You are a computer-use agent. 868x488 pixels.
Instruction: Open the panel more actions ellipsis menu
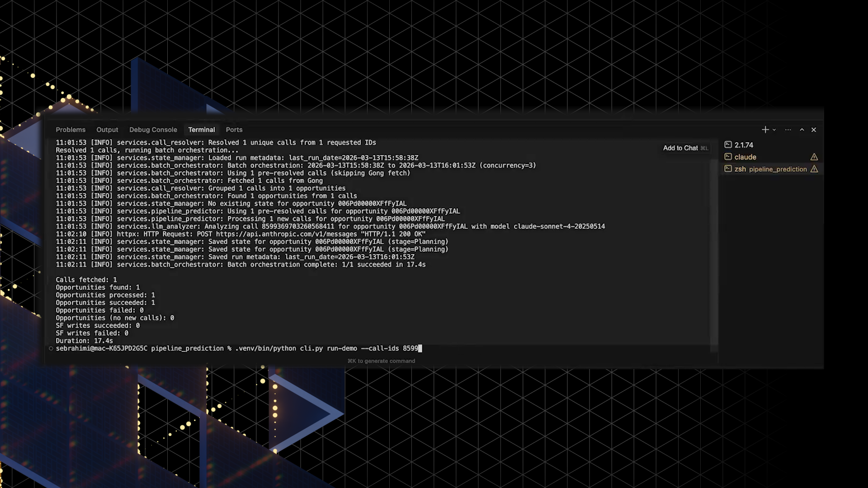click(x=788, y=130)
